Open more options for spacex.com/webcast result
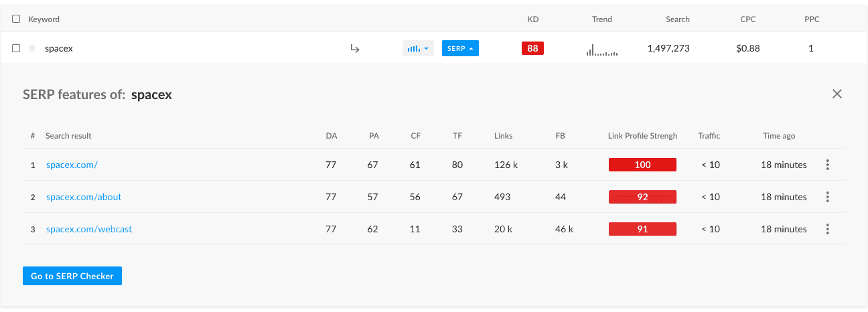This screenshot has width=868, height=312. [x=828, y=229]
